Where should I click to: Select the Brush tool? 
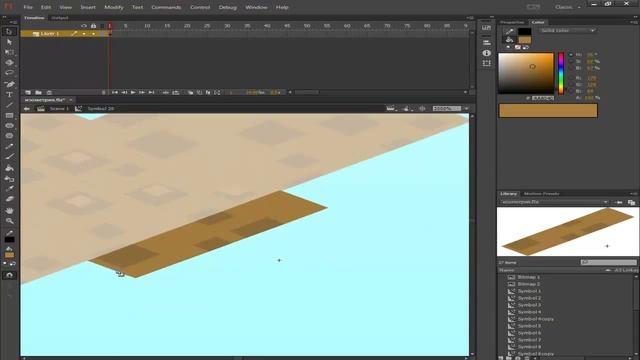coord(9,157)
